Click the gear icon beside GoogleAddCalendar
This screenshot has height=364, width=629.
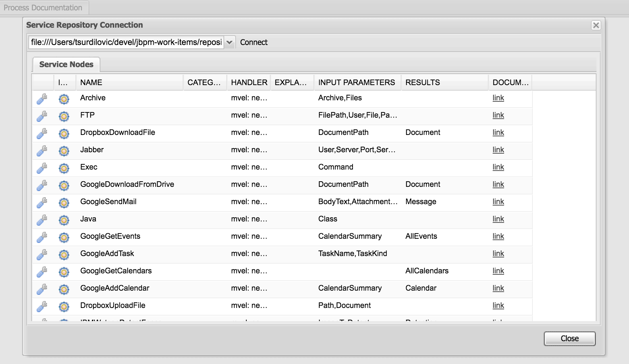[x=64, y=289]
